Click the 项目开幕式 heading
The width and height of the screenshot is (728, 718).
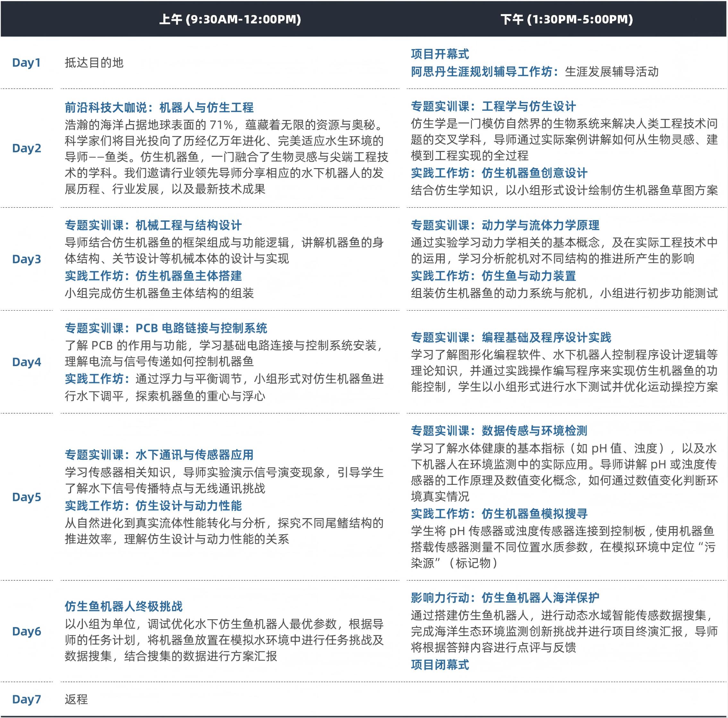[x=440, y=54]
